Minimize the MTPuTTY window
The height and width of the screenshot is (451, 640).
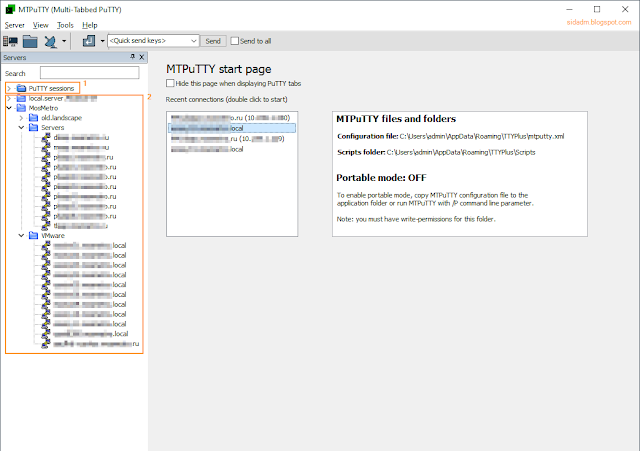tap(569, 9)
